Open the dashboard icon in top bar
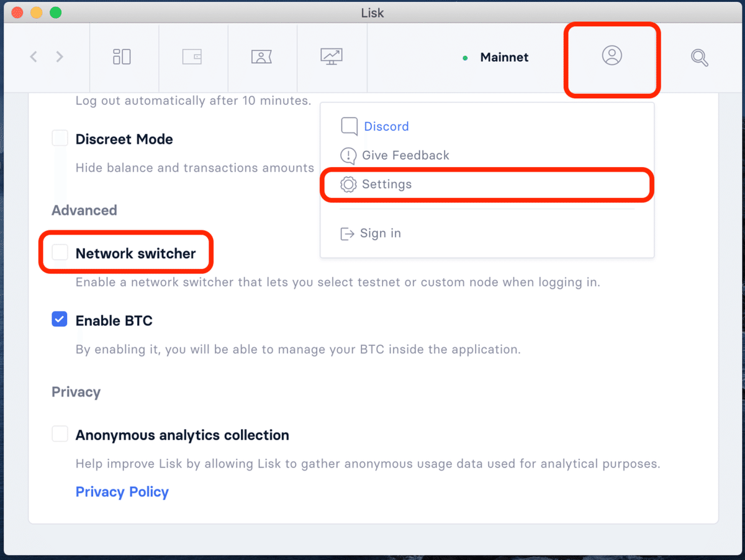Viewport: 745px width, 560px height. (x=122, y=57)
